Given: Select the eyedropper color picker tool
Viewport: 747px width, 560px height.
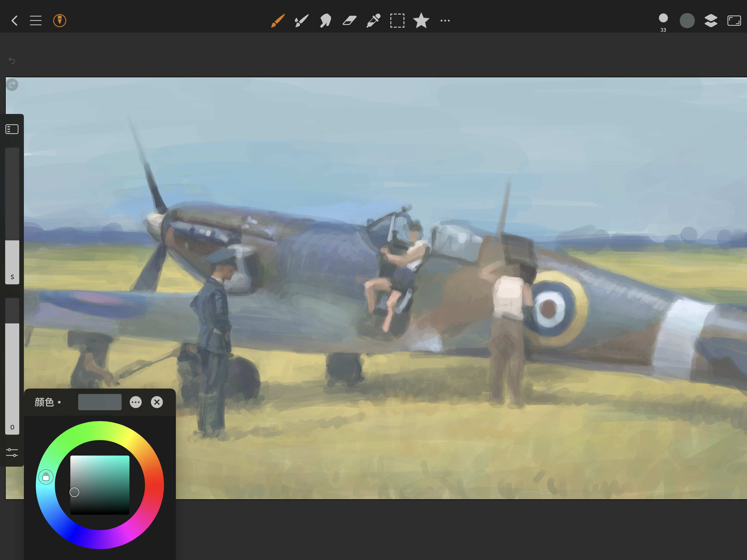Looking at the screenshot, I should (x=373, y=21).
